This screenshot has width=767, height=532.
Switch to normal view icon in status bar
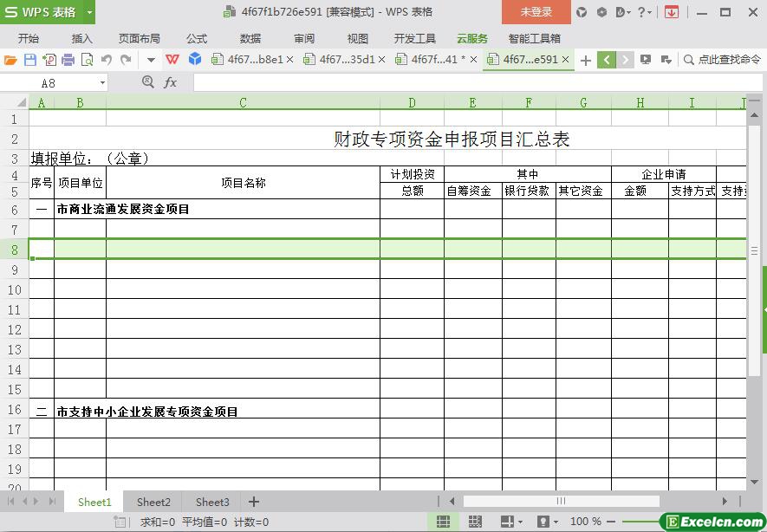tap(443, 522)
